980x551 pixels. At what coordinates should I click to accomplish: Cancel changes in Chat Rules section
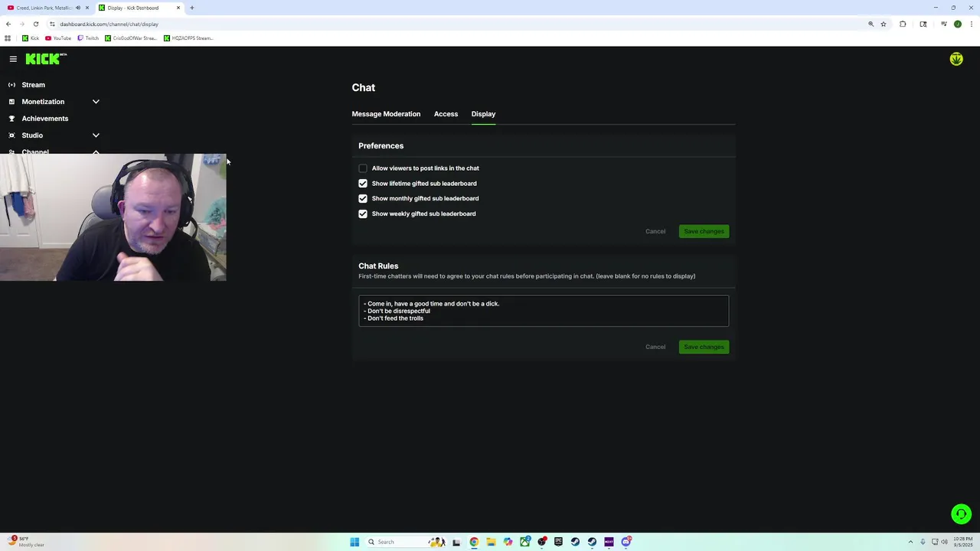tap(655, 347)
